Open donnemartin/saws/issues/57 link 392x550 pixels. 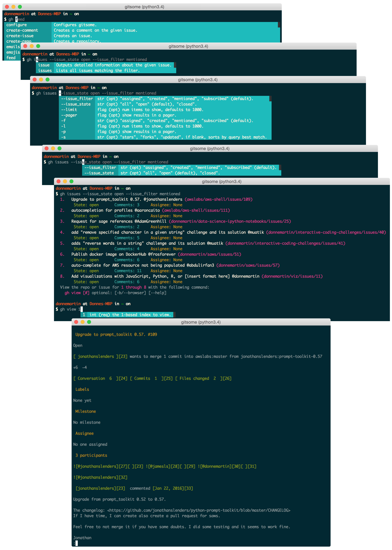pos(248,265)
